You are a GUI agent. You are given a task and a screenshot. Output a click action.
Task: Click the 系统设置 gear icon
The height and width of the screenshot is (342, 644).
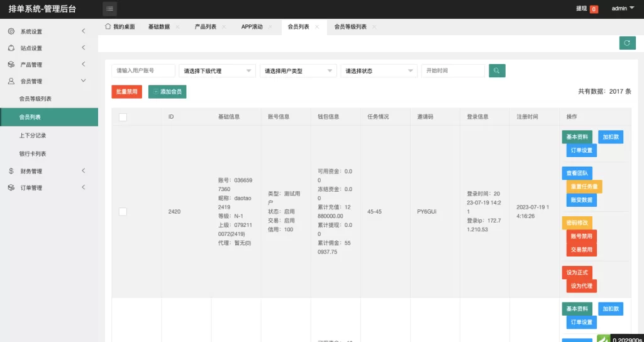11,31
